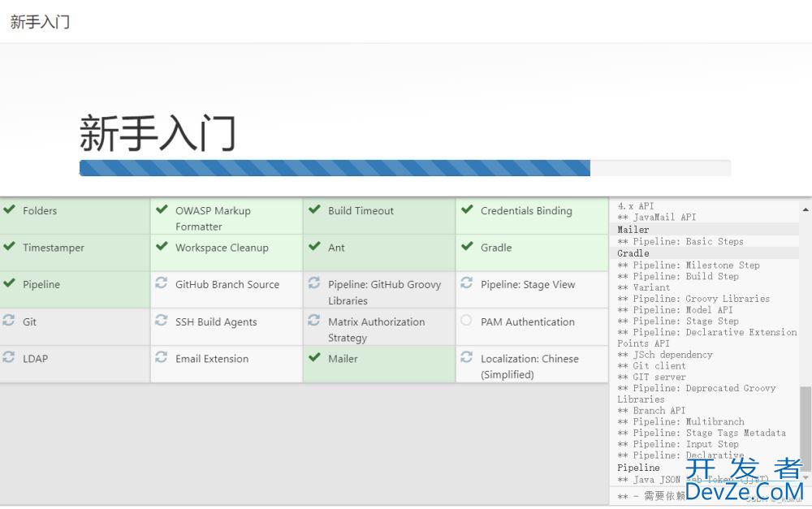Screen dimensions: 812x509
Task: Click '** Pipeline: Model API' log line
Action: [676, 309]
